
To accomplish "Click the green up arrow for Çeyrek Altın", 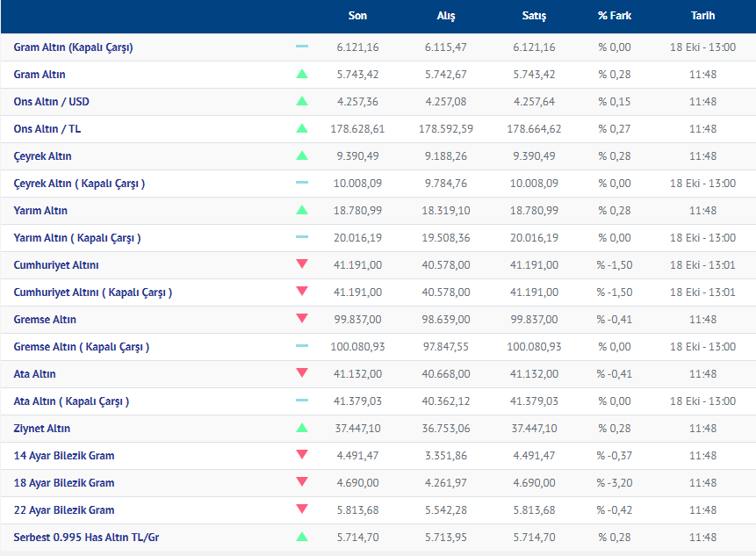I will pos(302,156).
